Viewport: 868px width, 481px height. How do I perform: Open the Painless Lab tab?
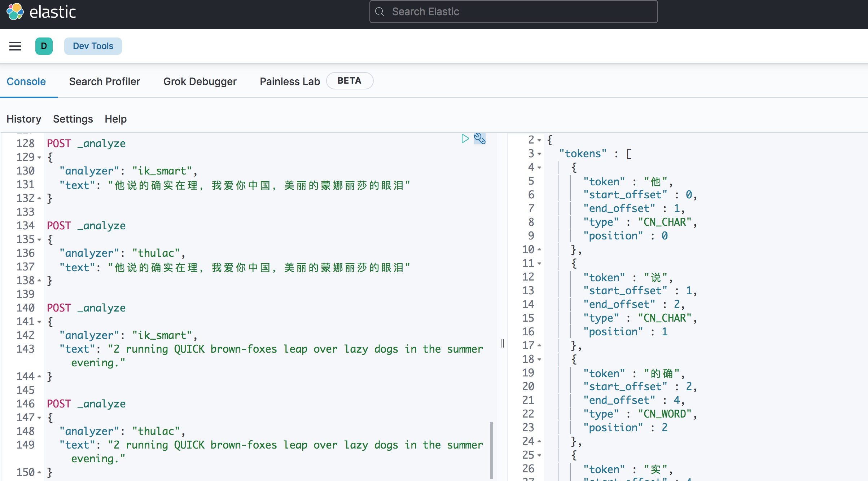tap(290, 81)
